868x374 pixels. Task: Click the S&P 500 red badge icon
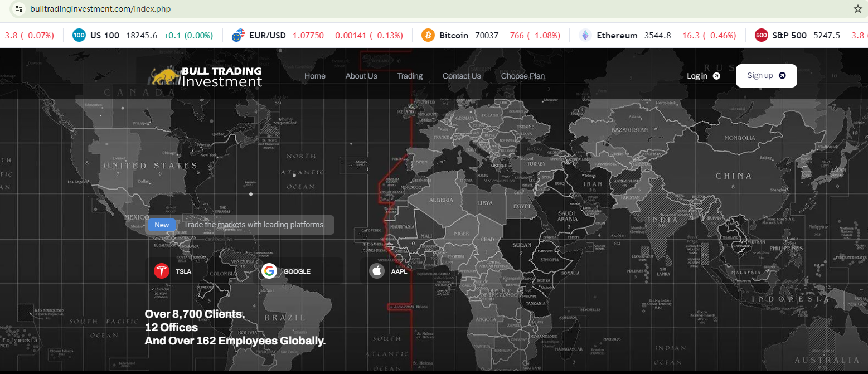click(x=762, y=35)
